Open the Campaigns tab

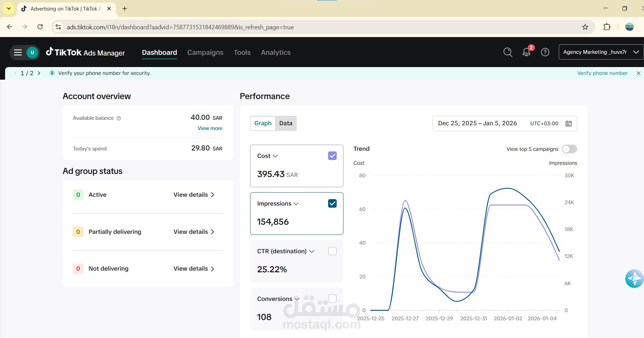[x=205, y=52]
